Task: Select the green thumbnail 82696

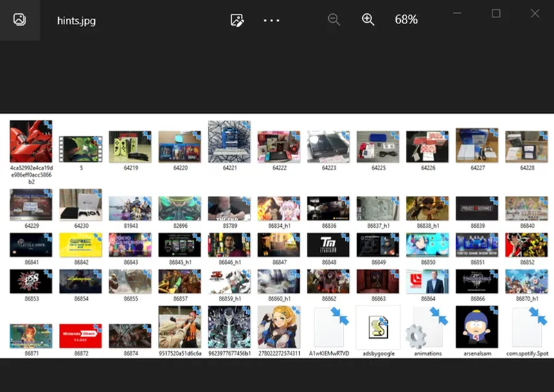Action: coord(179,208)
